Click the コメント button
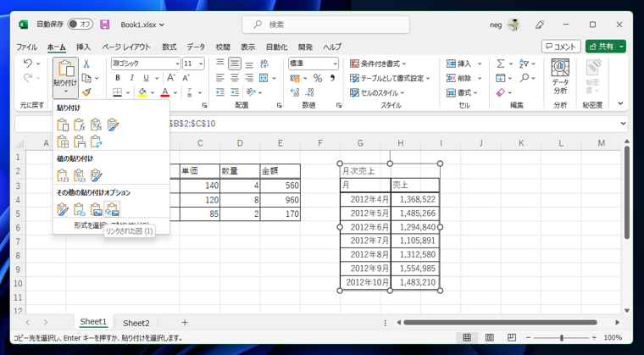This screenshot has height=355, width=644. click(x=561, y=47)
